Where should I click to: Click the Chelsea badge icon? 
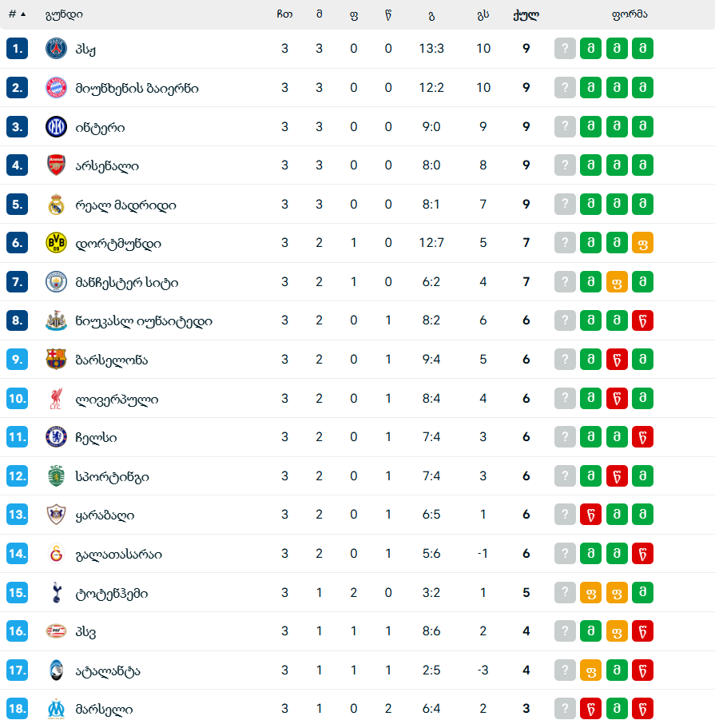(56, 437)
